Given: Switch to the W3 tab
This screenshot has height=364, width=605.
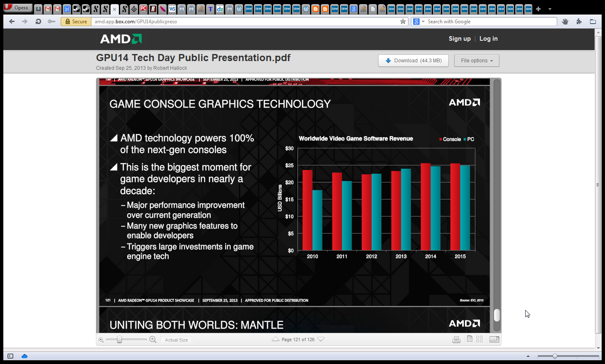Looking at the screenshot, I should coord(172,9).
